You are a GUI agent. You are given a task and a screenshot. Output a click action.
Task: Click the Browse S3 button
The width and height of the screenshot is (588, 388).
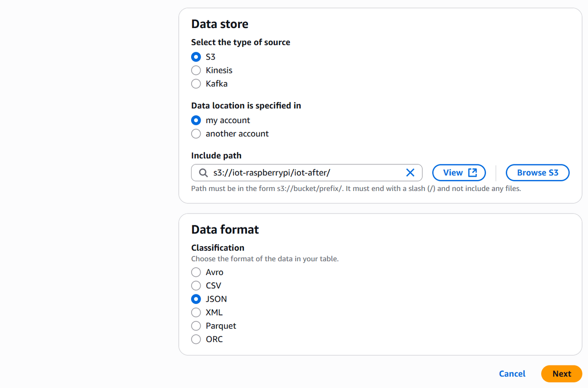[537, 173]
